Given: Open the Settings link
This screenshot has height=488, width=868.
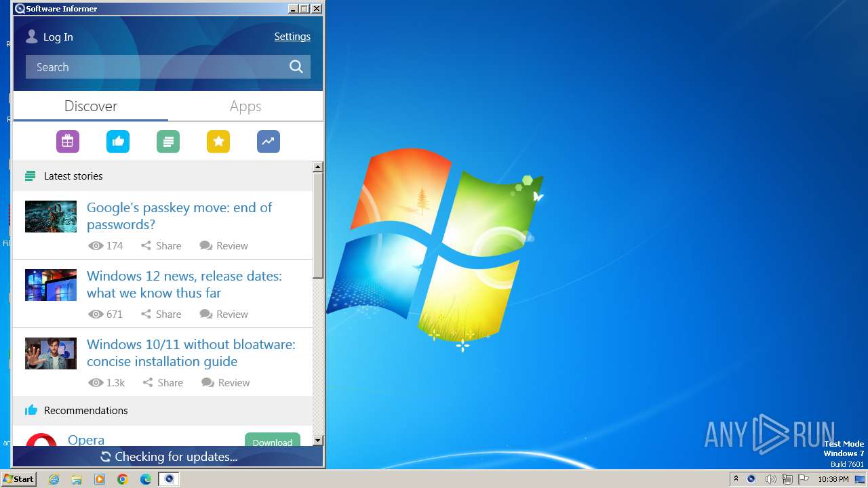Looking at the screenshot, I should click(x=292, y=37).
